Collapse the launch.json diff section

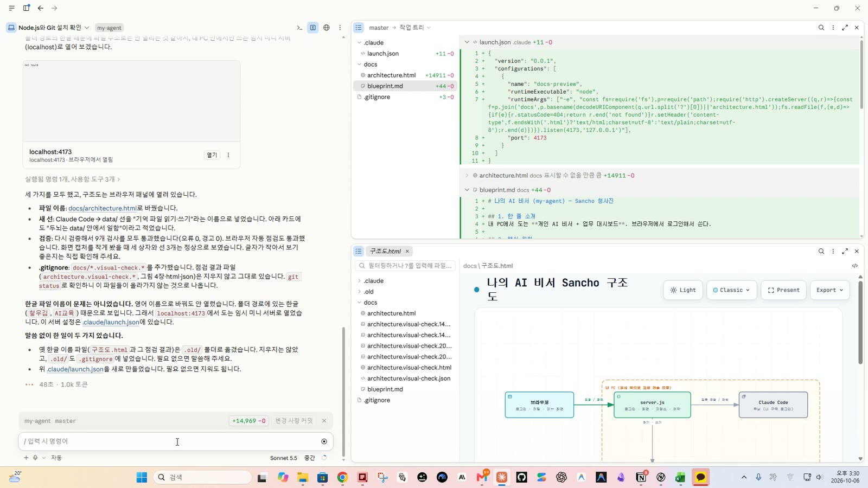pos(467,42)
